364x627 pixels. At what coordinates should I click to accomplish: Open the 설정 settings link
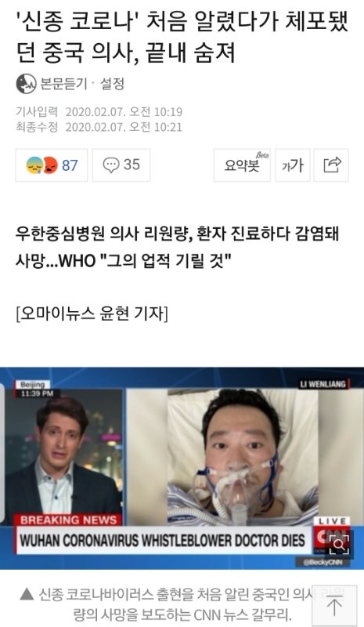112,84
